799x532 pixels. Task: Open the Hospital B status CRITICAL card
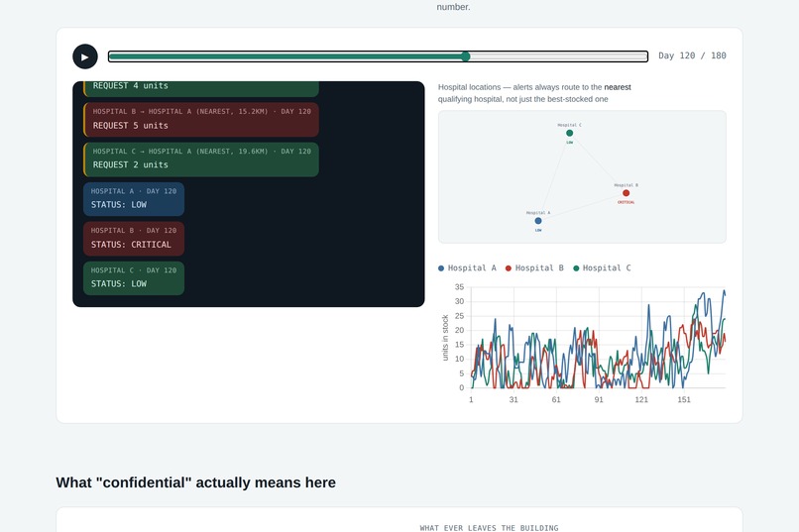(x=134, y=239)
